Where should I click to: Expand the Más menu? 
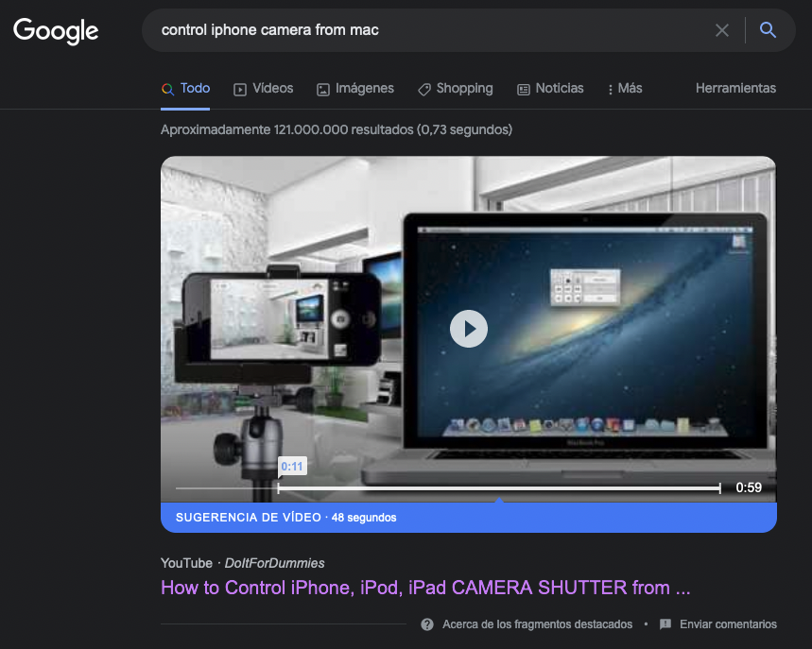625,89
